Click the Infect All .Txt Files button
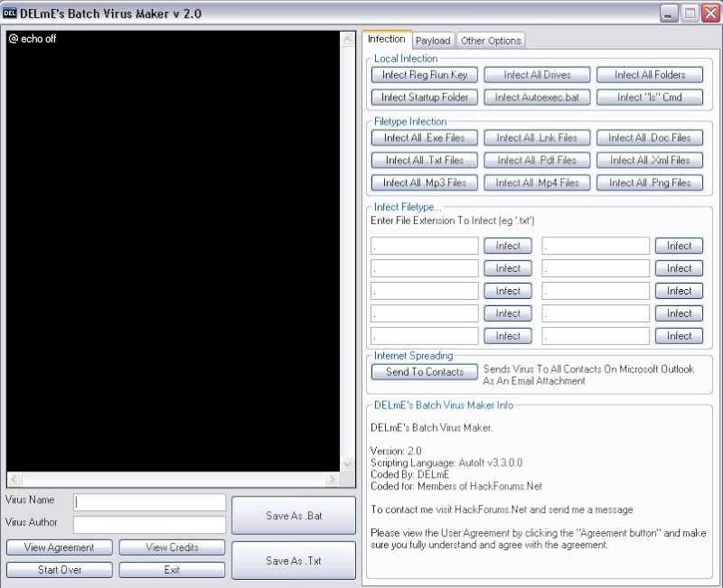Image resolution: width=723 pixels, height=588 pixels. point(425,161)
